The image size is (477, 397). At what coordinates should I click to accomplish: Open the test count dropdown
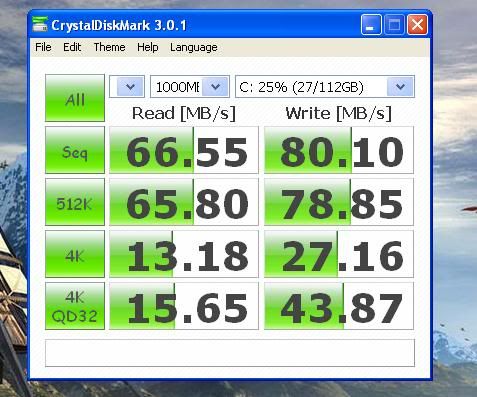click(x=127, y=87)
